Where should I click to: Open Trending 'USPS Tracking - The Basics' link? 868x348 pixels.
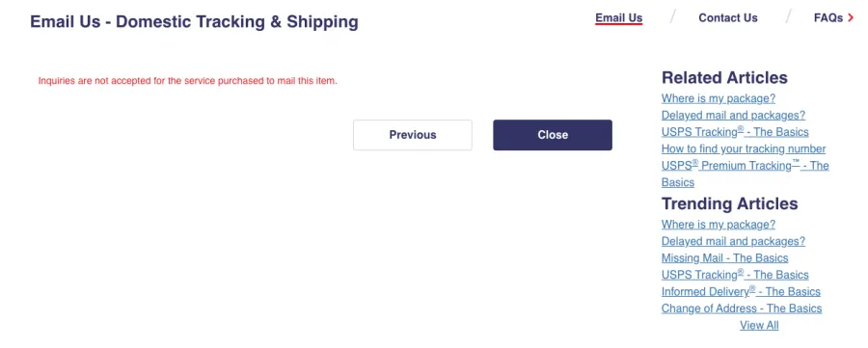pyautogui.click(x=735, y=275)
